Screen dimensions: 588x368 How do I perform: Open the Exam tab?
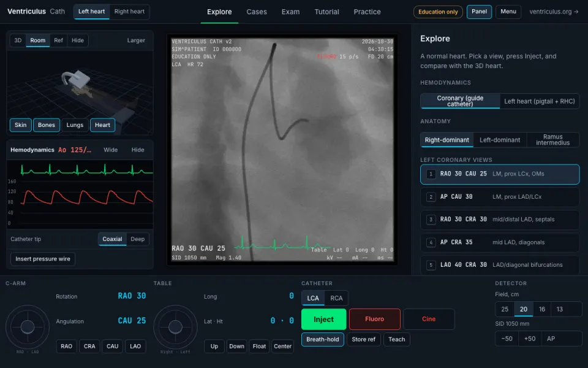(290, 12)
